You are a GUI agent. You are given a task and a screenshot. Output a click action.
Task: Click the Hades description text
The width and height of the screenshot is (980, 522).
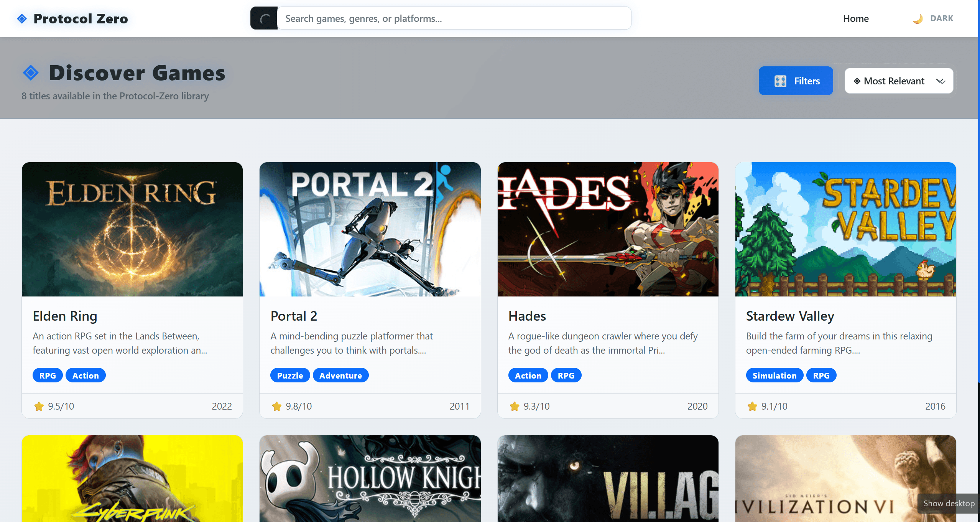coord(603,343)
